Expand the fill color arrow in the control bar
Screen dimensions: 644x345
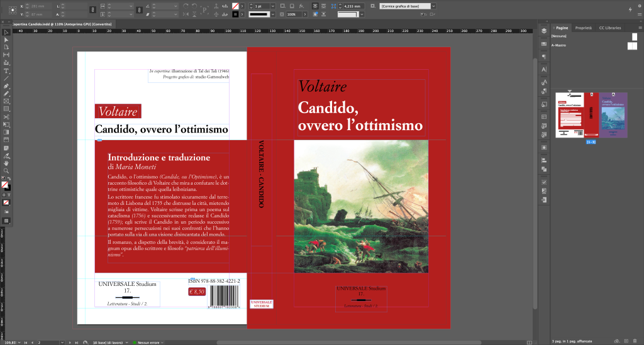tap(242, 6)
